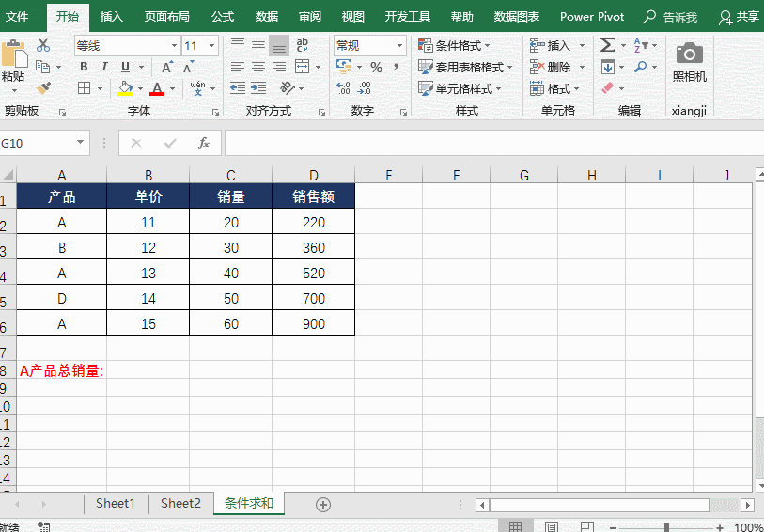Click 告诉我 search box
Image resolution: width=764 pixels, height=532 pixels.
coord(670,17)
